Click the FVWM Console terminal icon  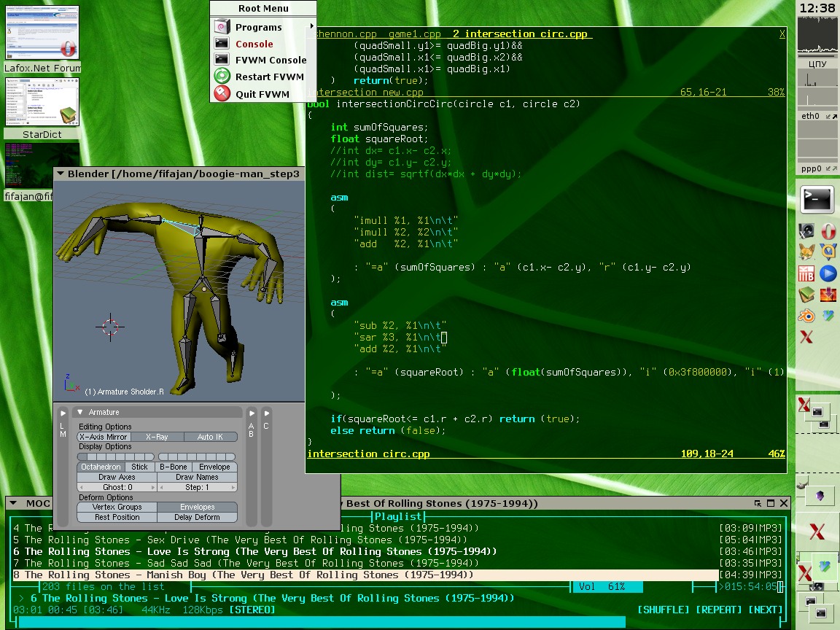pos(222,60)
